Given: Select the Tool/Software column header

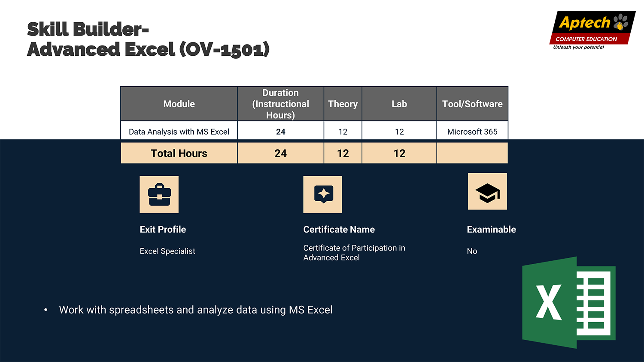Looking at the screenshot, I should point(472,104).
